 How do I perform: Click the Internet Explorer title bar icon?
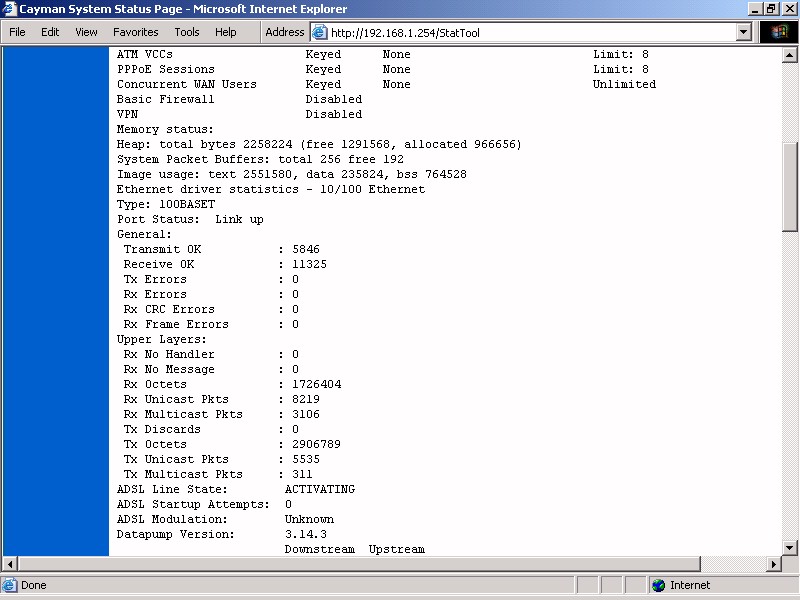click(x=9, y=9)
